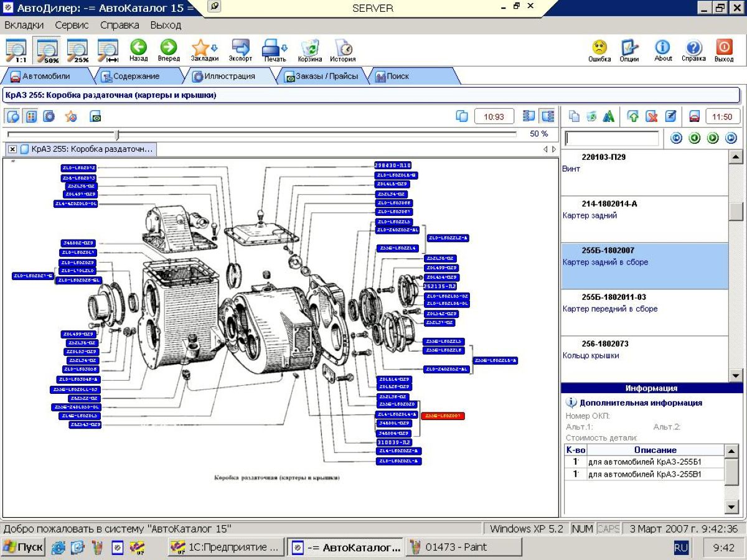
Task: Click the red car icon
Action: 695,116
